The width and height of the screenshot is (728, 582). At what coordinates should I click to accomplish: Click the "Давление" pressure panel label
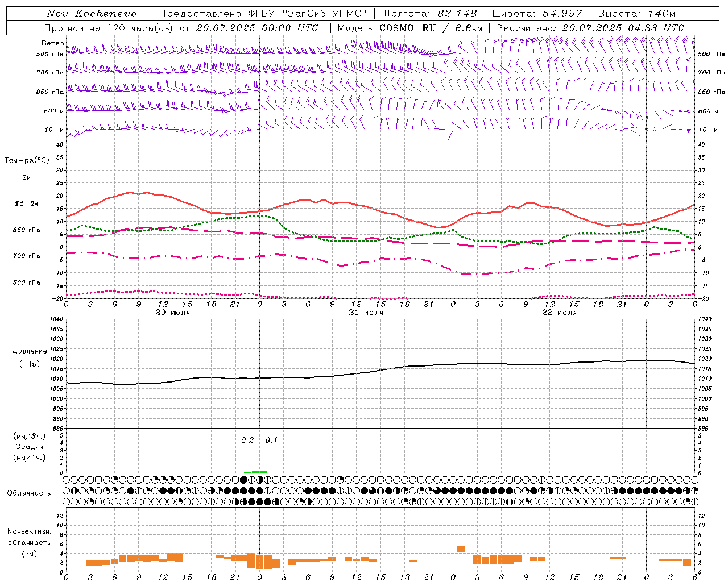pos(30,351)
